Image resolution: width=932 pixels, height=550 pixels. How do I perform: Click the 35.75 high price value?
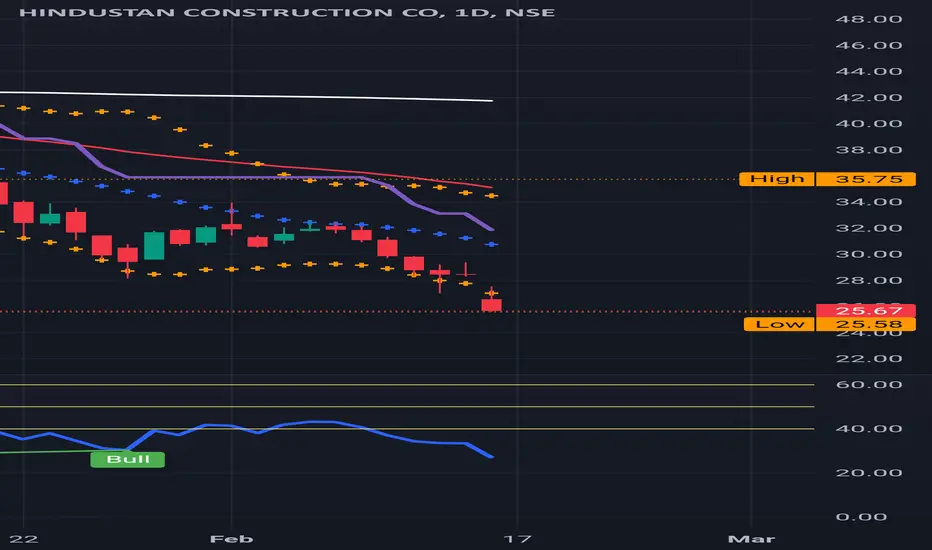point(865,179)
